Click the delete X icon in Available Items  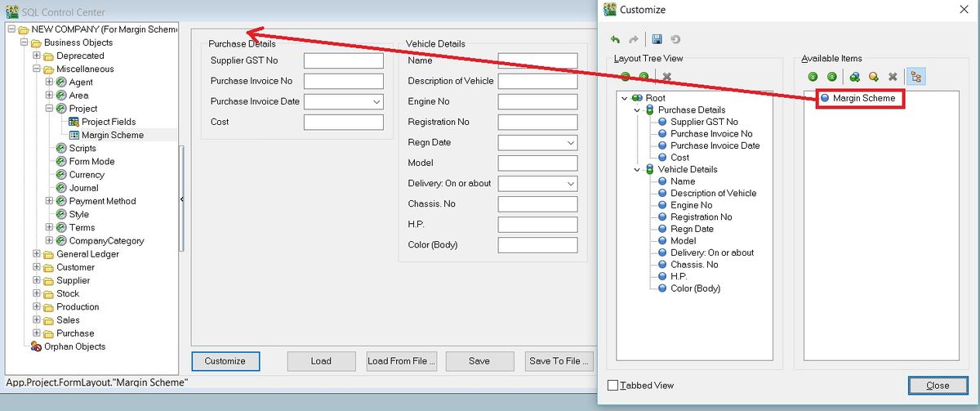tap(893, 77)
